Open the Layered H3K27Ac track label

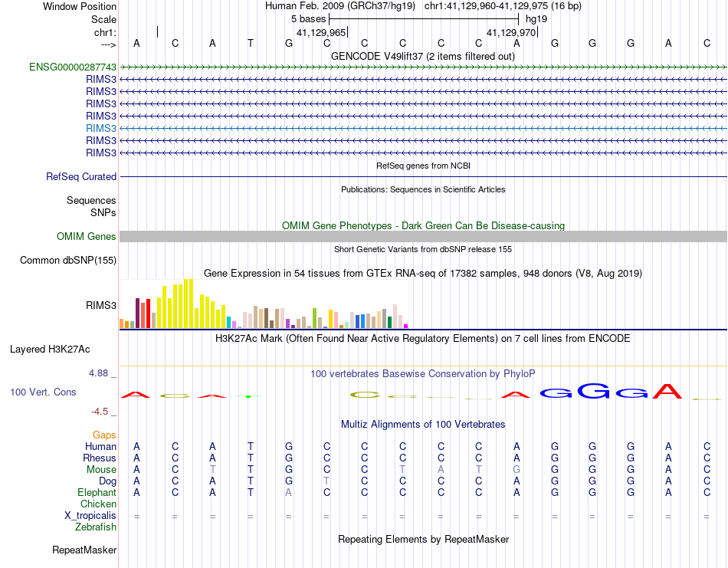pos(50,350)
